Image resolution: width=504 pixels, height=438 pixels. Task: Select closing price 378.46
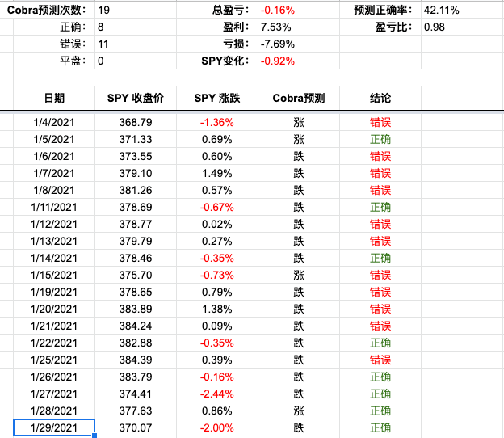pos(136,259)
